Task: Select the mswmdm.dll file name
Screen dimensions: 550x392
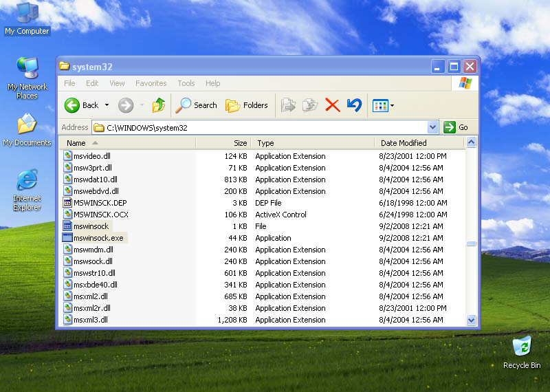Action: 93,250
